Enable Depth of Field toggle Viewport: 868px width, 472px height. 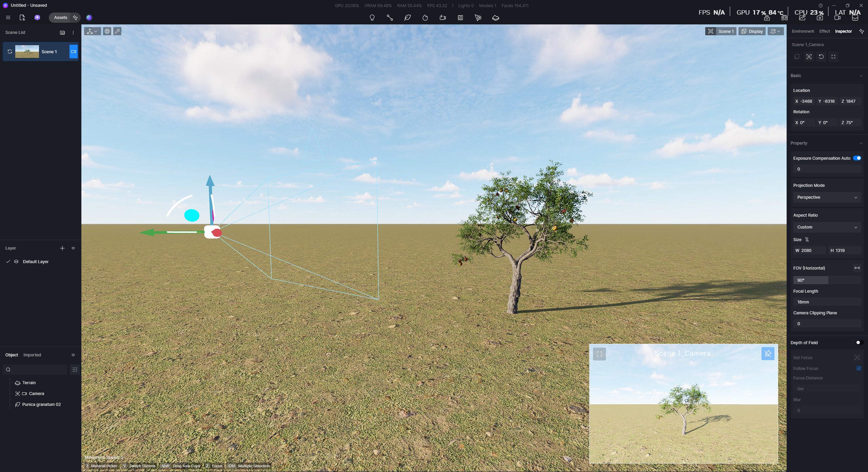tap(859, 342)
